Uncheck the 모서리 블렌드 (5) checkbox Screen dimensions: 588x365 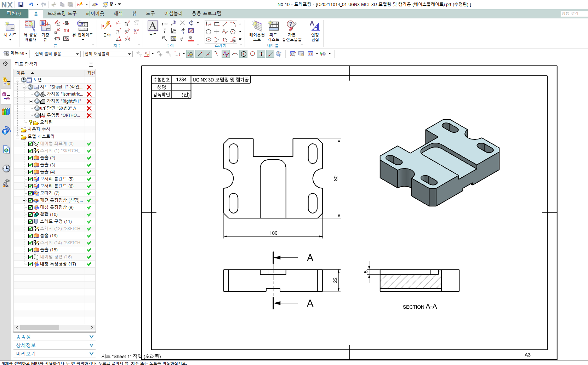(30, 179)
